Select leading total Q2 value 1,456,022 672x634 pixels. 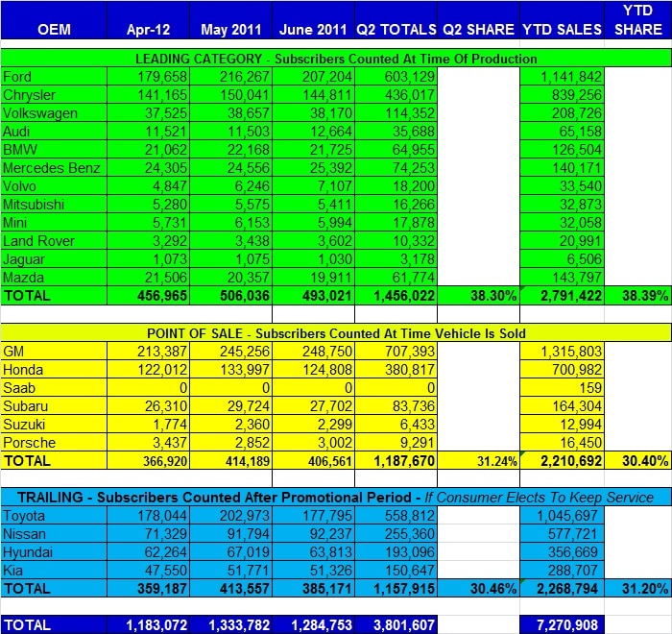click(404, 296)
